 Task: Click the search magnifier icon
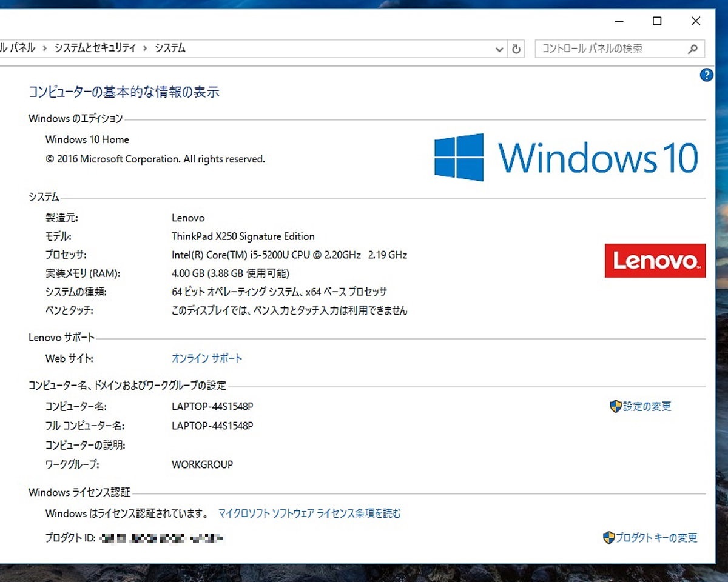[693, 49]
